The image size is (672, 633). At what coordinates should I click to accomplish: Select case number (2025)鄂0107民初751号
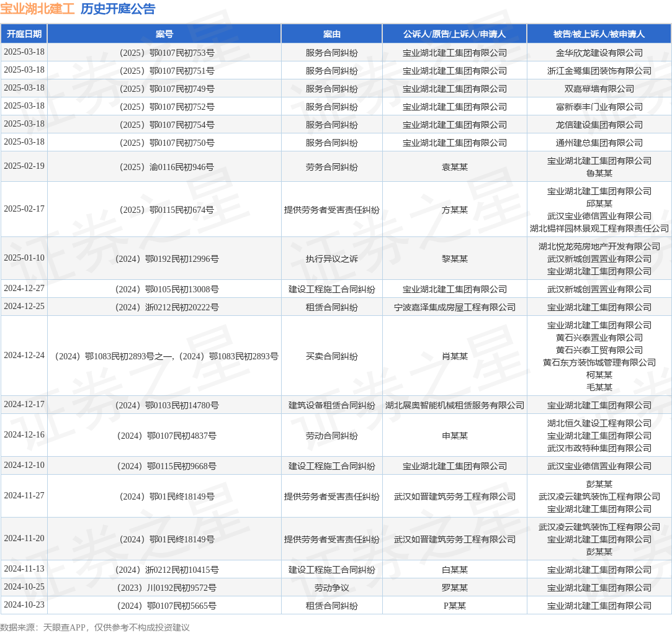click(x=167, y=71)
